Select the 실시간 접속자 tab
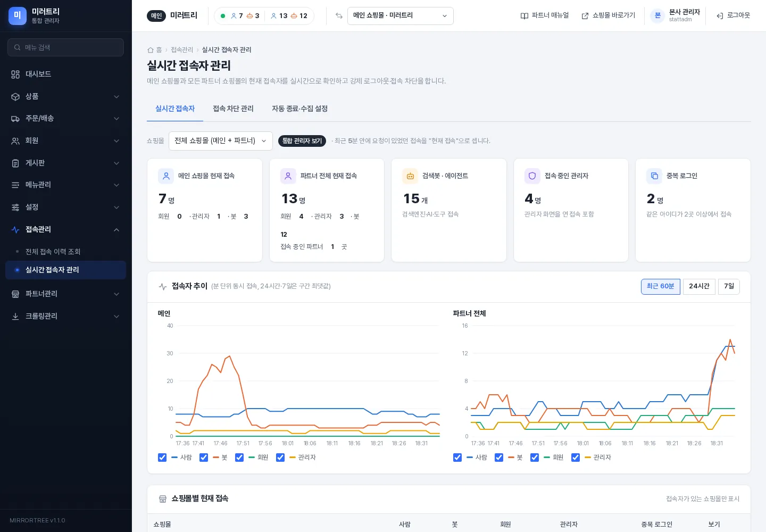 pyautogui.click(x=175, y=109)
